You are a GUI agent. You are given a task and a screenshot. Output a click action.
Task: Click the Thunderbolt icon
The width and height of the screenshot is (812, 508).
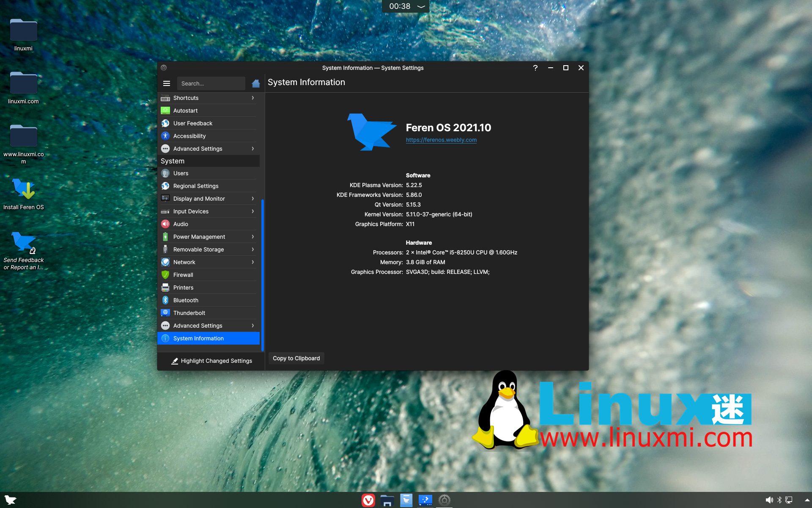click(165, 313)
